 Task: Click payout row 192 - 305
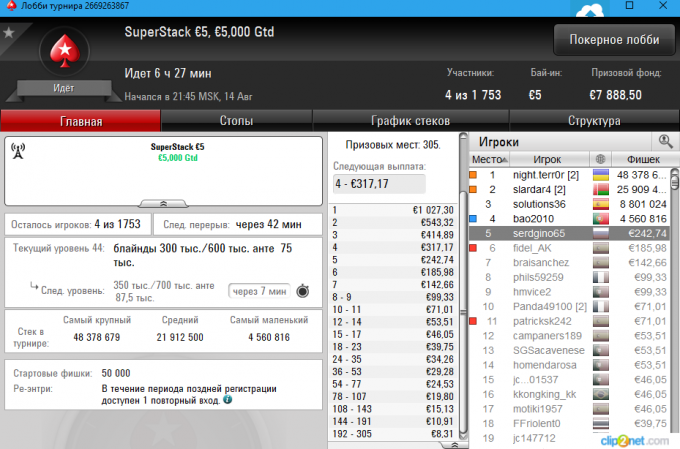pyautogui.click(x=393, y=434)
